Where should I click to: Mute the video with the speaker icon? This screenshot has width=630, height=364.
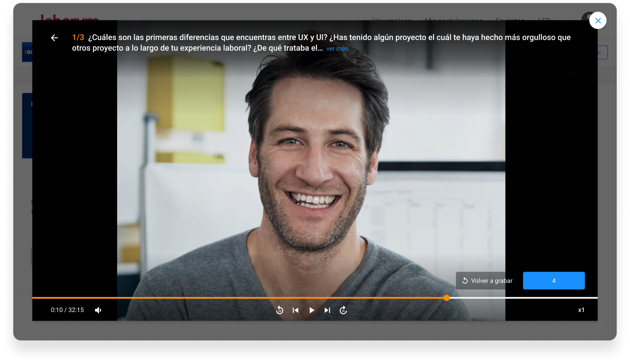(98, 310)
